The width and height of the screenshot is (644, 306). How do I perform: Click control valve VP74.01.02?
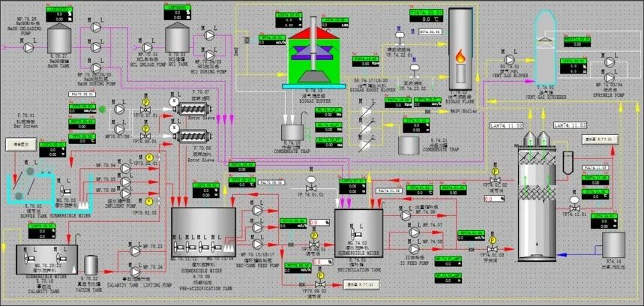496,175
